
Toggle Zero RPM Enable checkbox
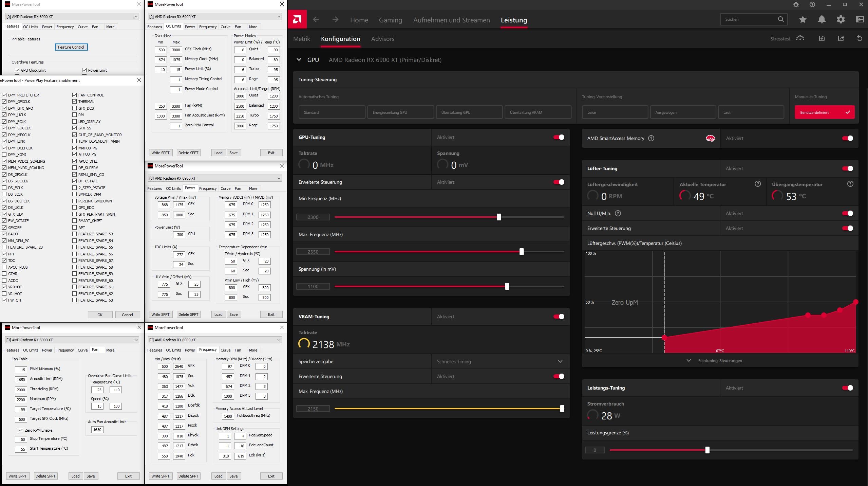[x=21, y=430]
